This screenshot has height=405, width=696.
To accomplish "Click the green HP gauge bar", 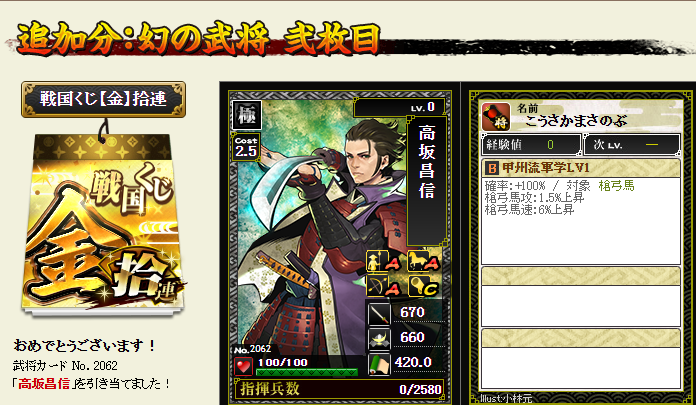I will tap(307, 372).
